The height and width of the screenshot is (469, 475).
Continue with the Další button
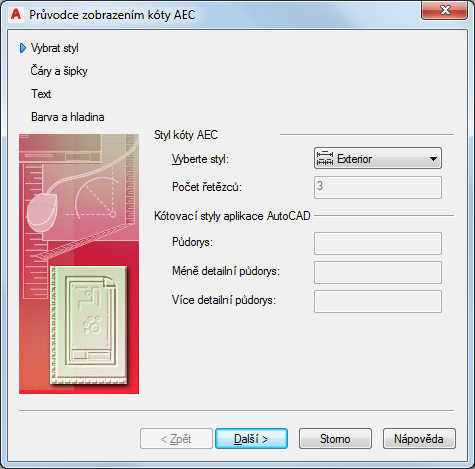tap(251, 439)
